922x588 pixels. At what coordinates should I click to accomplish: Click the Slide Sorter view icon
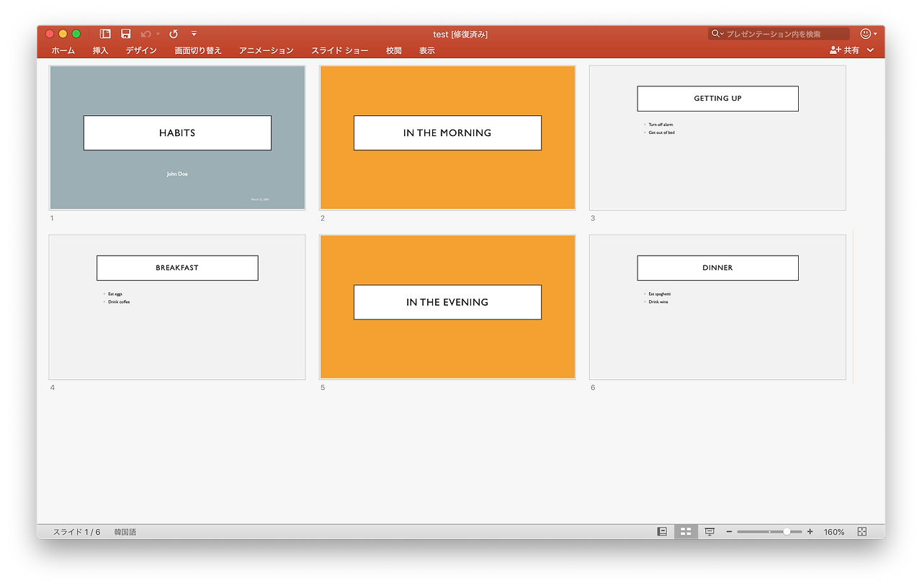pos(686,532)
